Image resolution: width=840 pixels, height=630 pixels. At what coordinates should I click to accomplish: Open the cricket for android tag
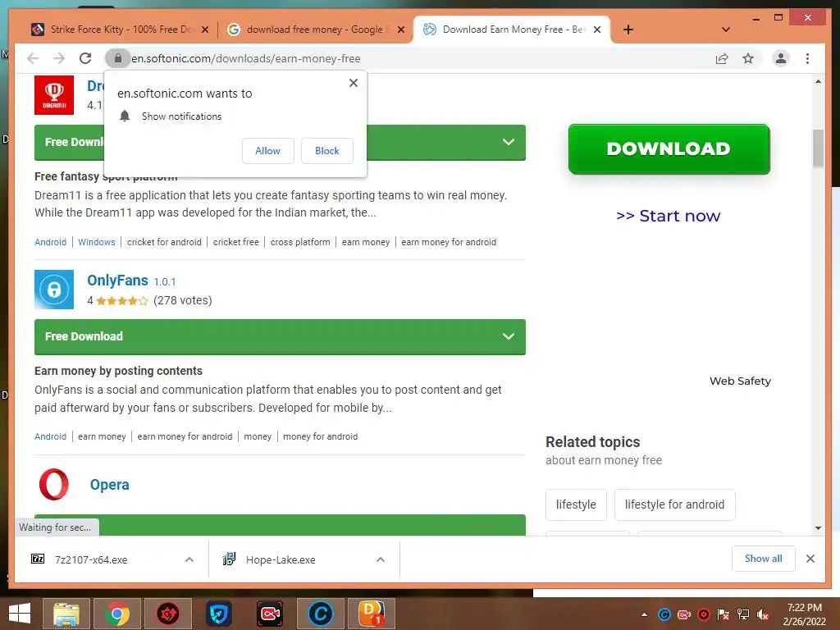[x=164, y=242]
